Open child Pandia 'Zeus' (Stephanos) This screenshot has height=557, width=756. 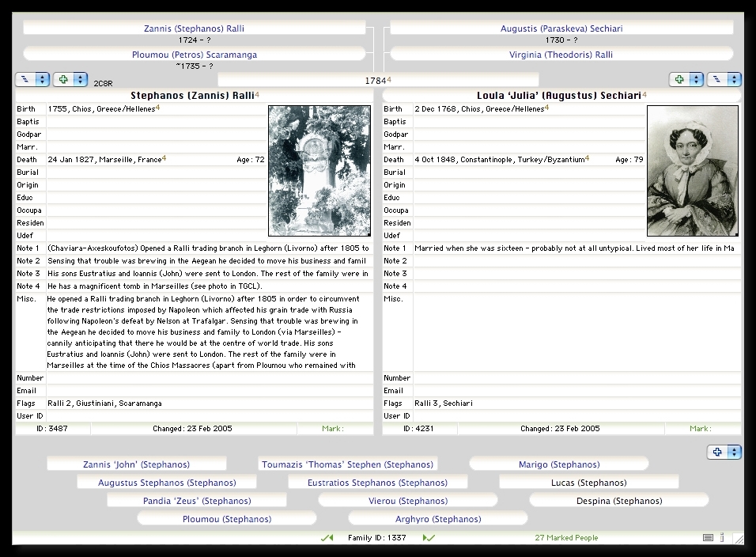tap(197, 501)
